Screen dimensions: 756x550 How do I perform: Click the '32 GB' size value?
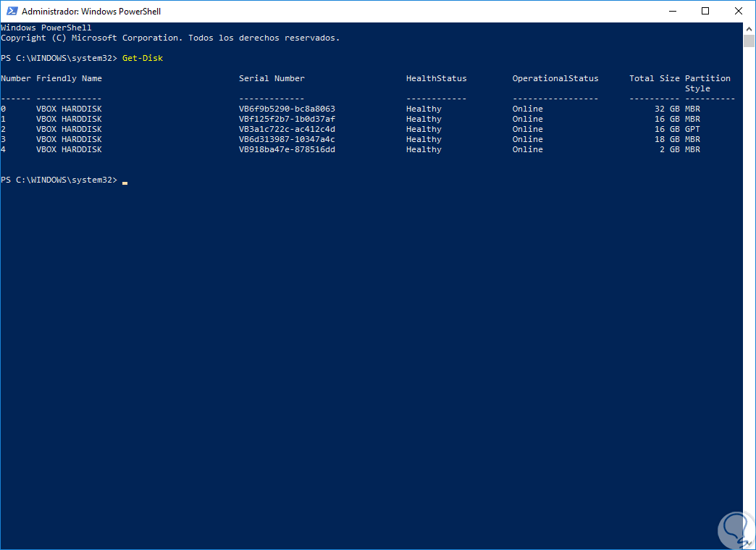pos(667,109)
